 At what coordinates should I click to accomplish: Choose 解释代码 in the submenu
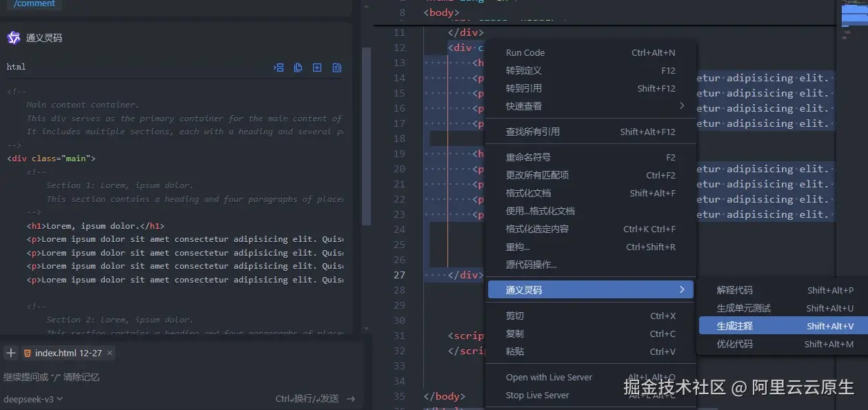783,290
